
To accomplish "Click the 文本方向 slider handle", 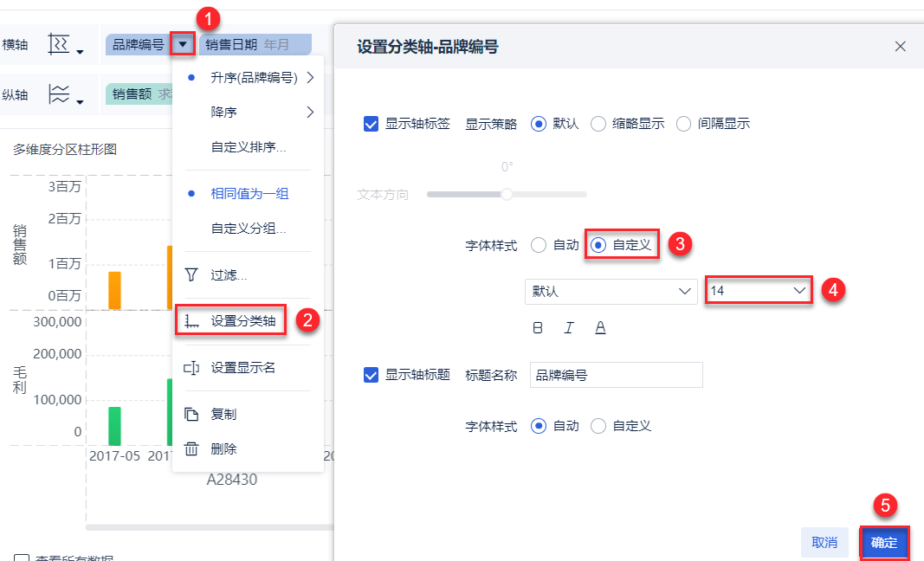I will 507,194.
